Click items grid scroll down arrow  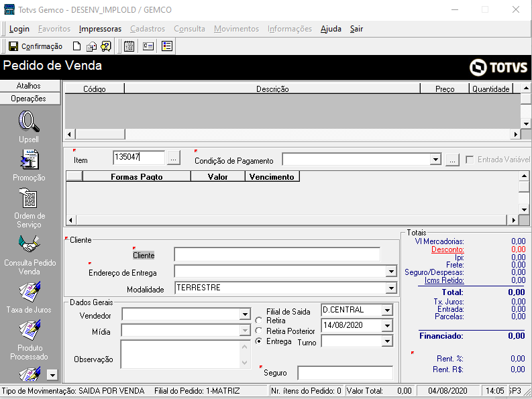[526, 123]
